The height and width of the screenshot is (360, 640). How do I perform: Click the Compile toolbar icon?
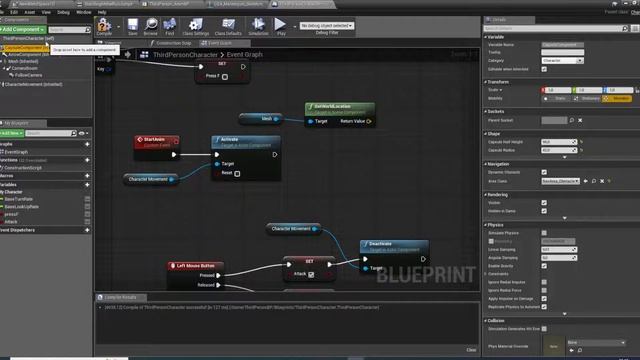pos(104,27)
